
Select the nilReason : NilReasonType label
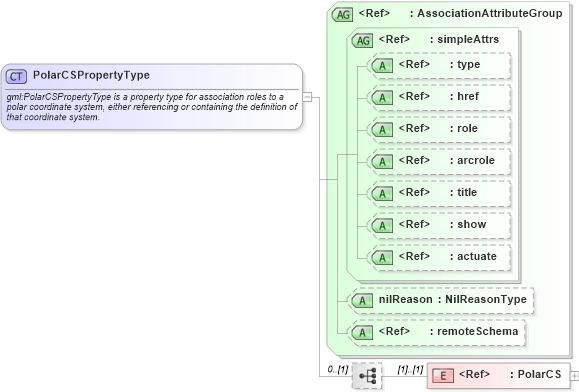click(x=453, y=299)
